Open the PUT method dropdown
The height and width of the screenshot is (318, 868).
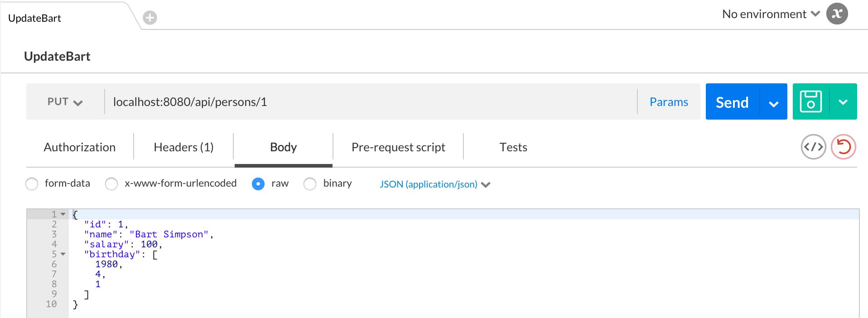coord(65,102)
